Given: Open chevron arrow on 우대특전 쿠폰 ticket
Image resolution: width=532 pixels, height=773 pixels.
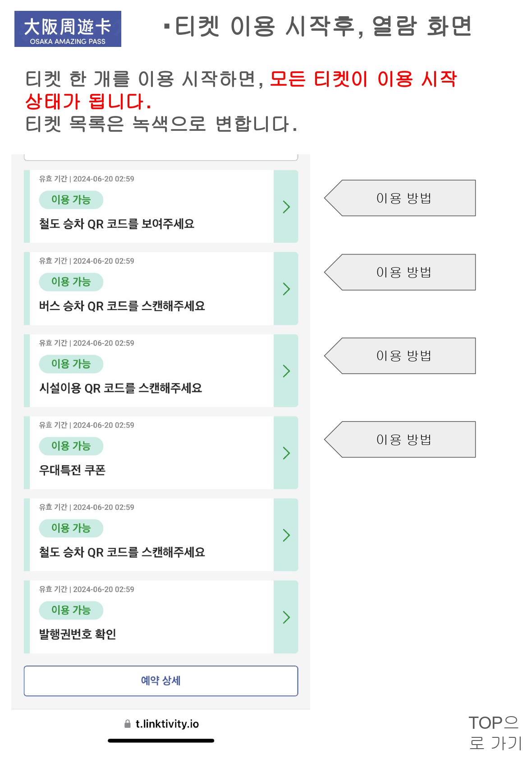Looking at the screenshot, I should pos(286,453).
